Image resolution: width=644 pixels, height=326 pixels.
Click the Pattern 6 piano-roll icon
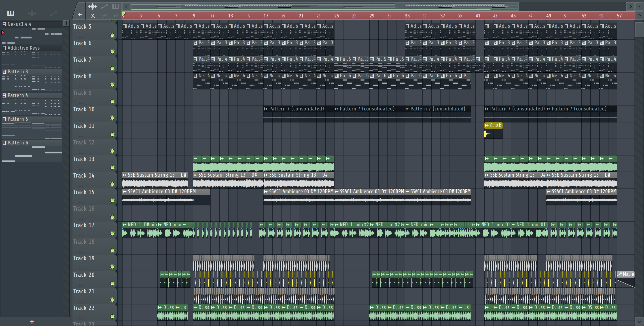tap(4, 143)
